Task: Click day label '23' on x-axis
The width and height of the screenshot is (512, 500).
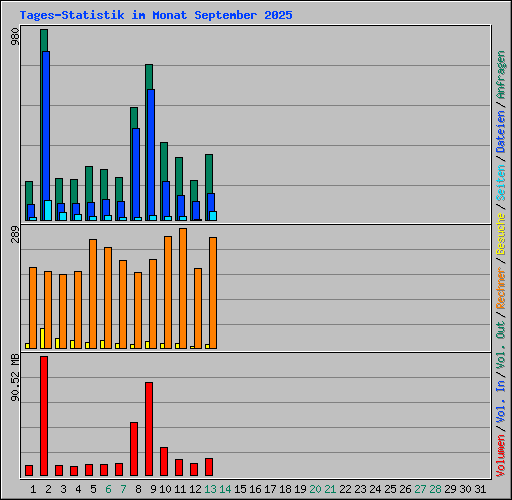Action: [360, 489]
